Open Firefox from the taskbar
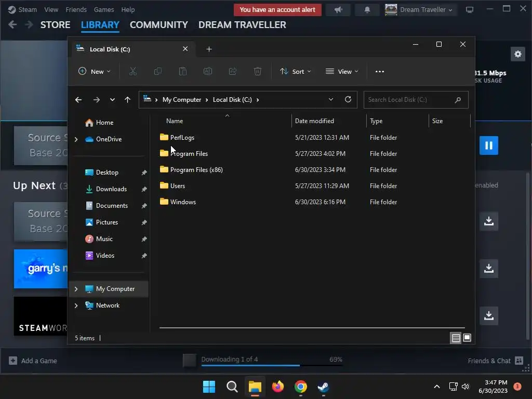Screen dimensions: 532x399 (x=278, y=387)
